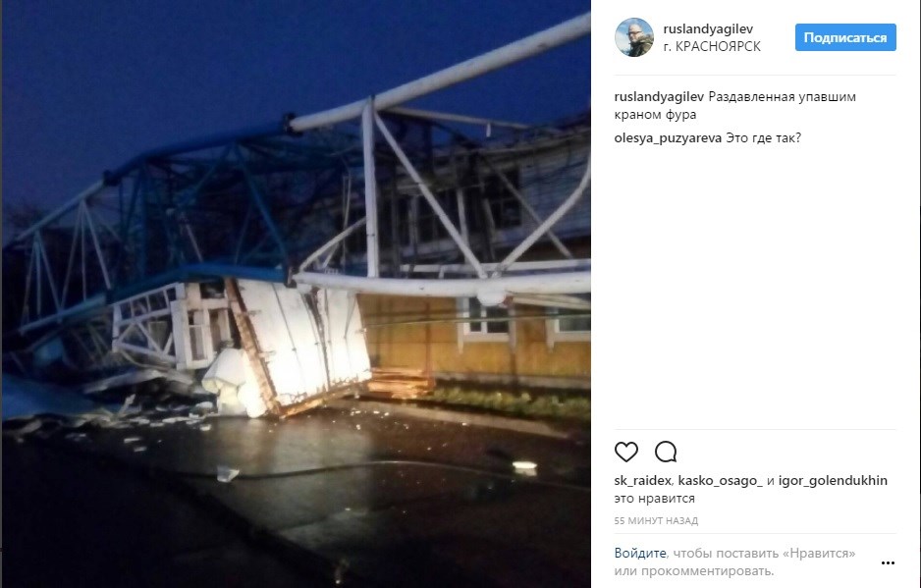Click the Подписаться follow button
Screen dimensions: 921x588
845,37
